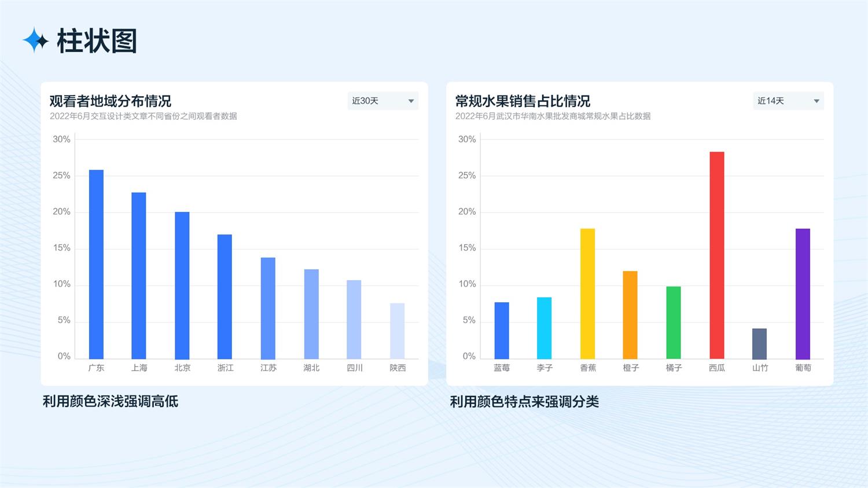Click the 柱状图 page title
Viewport: 868px width, 488px height.
point(97,41)
